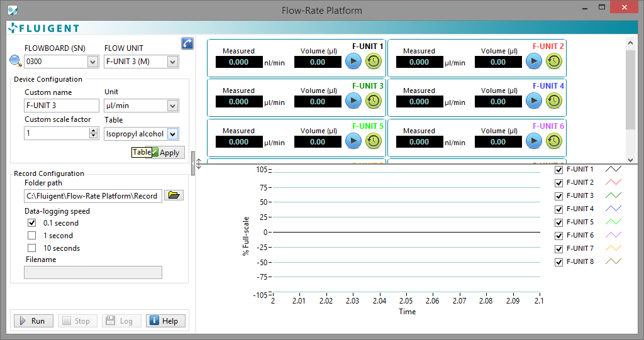This screenshot has width=644, height=340.
Task: Click the F-UNIT 1 Measured value display
Action: (x=239, y=62)
